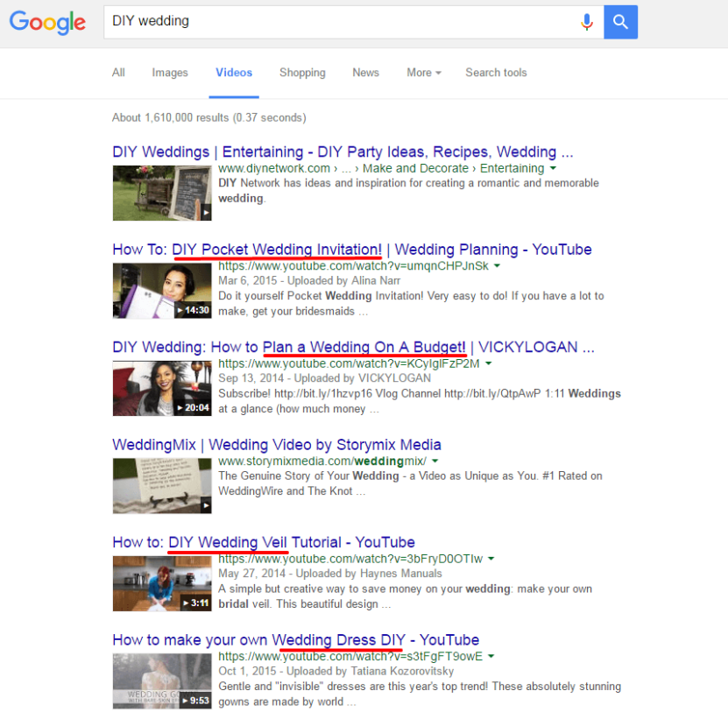Click 'Uploaded by Haynes Manuals' text

(x=369, y=574)
